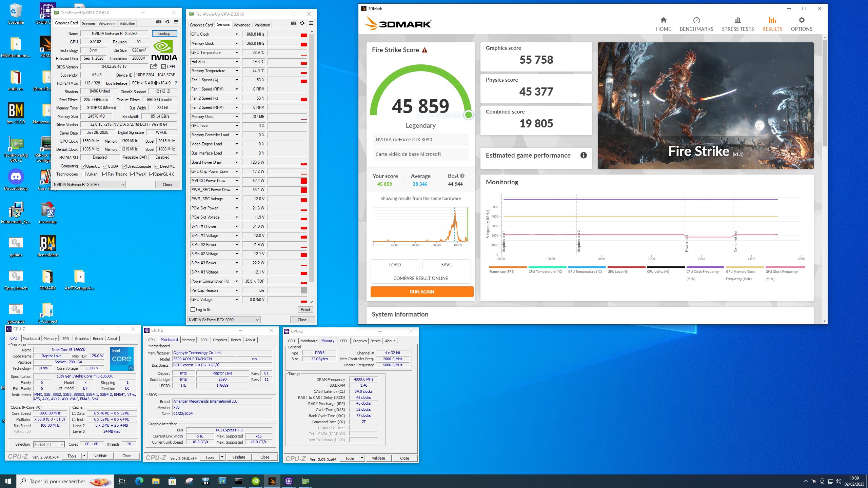
Task: Click the Windows Start button
Action: point(8,481)
